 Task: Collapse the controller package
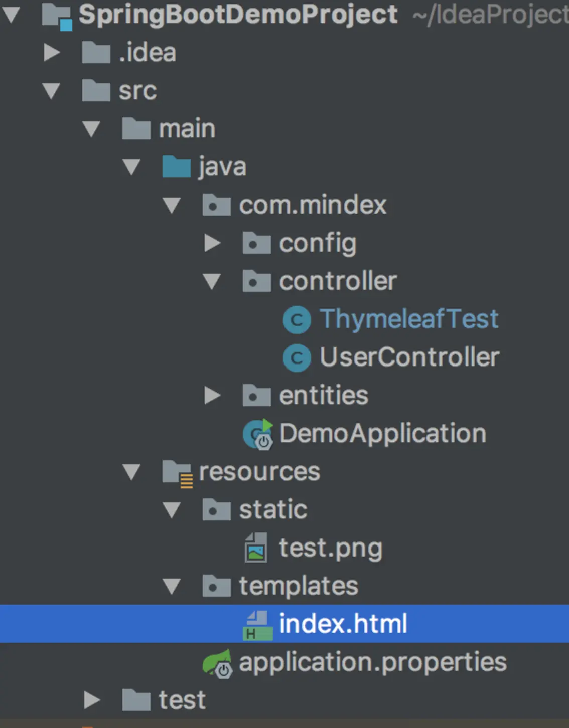coord(212,281)
